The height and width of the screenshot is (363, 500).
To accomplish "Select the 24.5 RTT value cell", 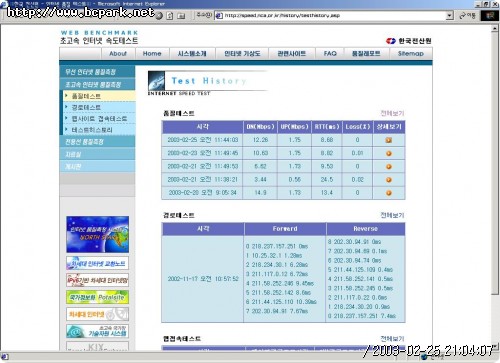I will click(327, 180).
